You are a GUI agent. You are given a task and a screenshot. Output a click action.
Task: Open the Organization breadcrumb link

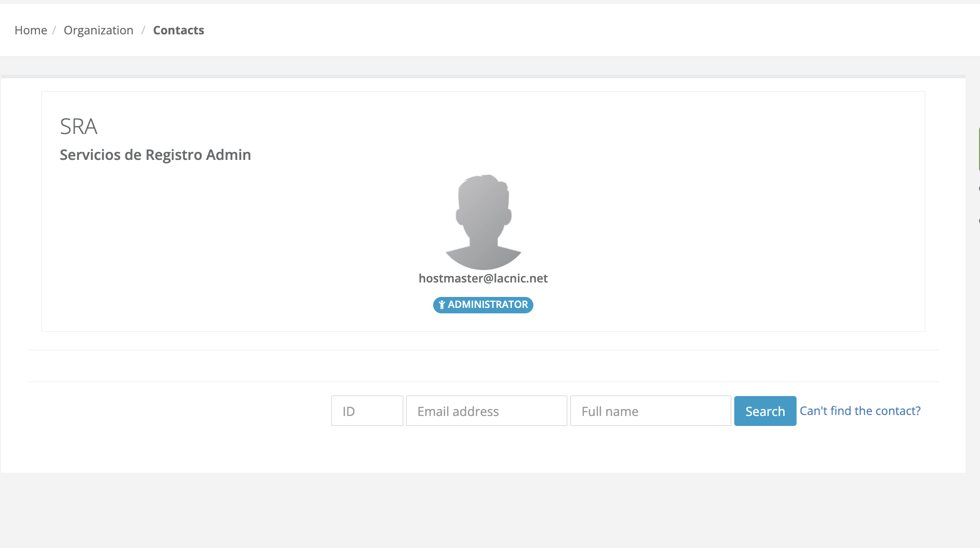tap(98, 30)
